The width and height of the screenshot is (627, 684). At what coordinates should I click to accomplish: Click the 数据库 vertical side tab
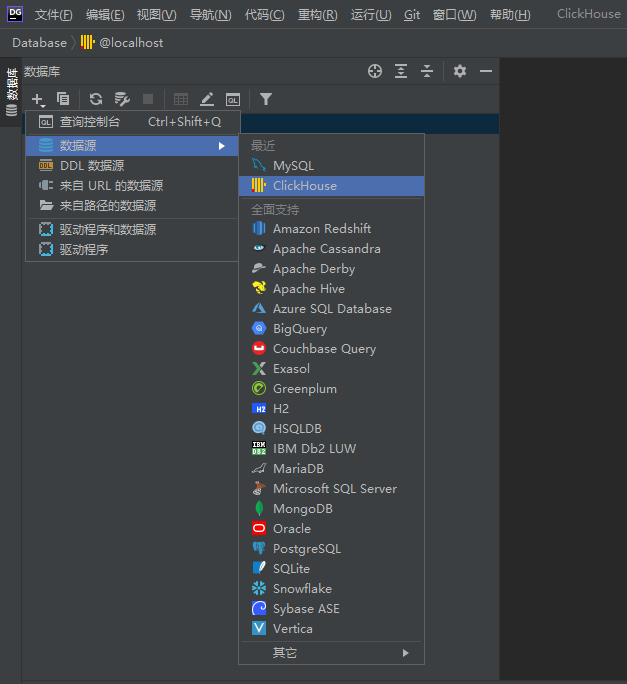(x=11, y=92)
